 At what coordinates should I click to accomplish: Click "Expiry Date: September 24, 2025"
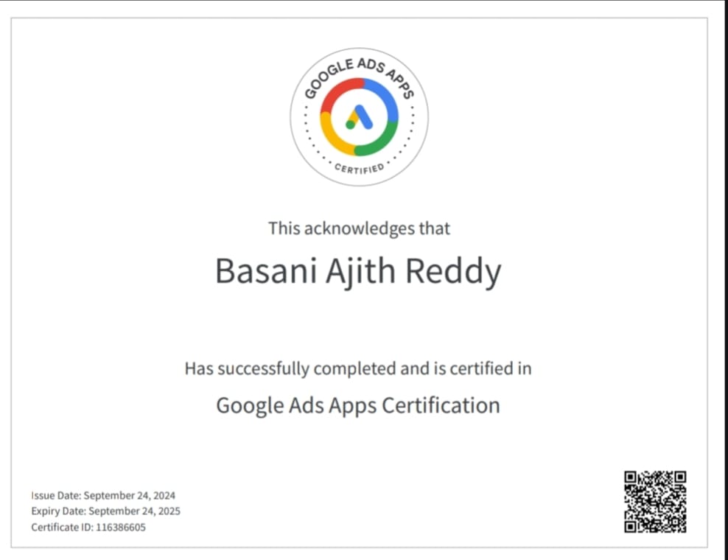105,511
